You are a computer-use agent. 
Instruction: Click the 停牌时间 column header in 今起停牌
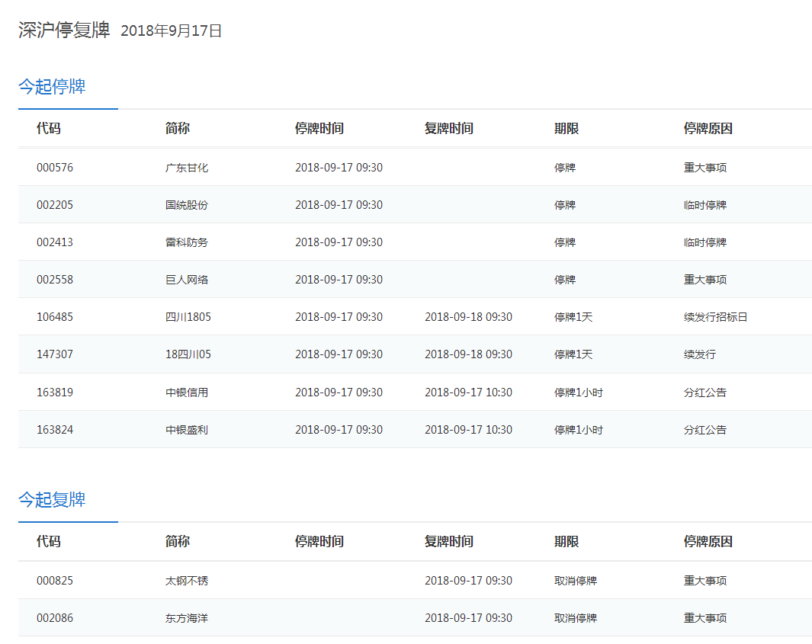(x=319, y=129)
